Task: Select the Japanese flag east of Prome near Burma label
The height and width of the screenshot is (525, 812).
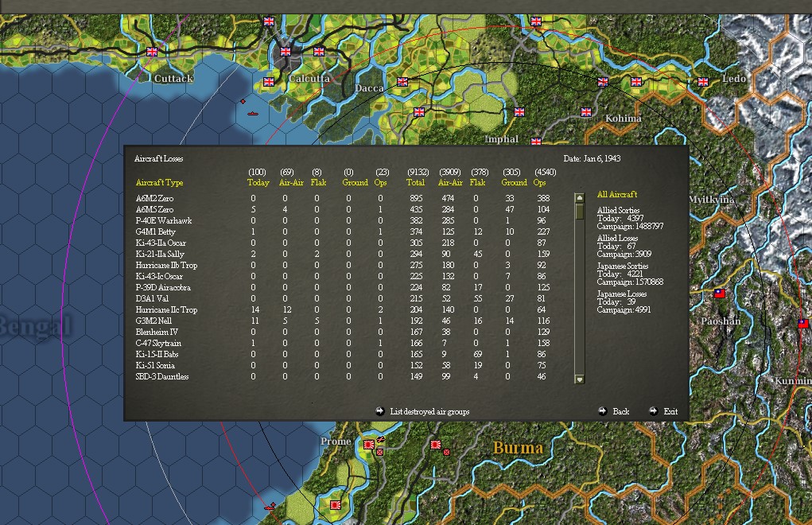Action: (436, 444)
